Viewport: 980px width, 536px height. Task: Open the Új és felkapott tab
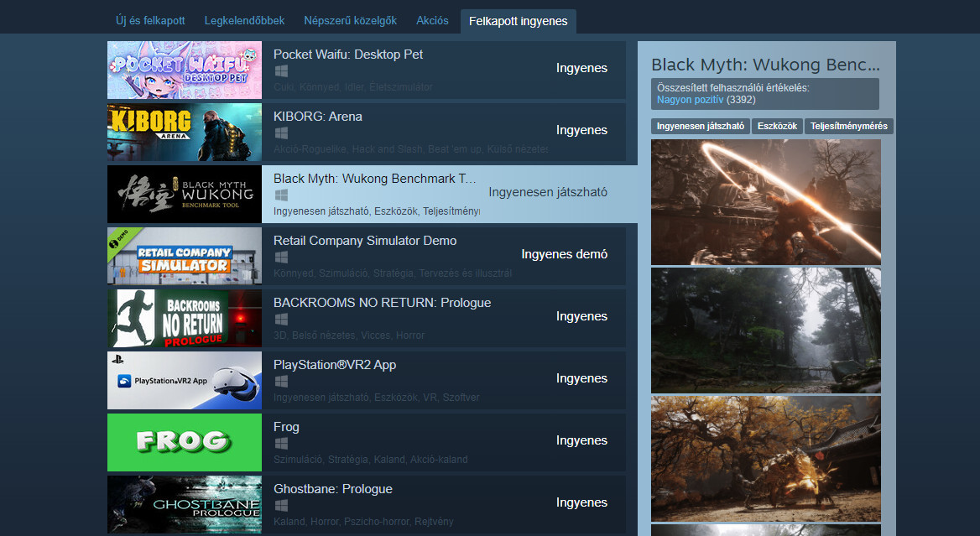click(150, 21)
